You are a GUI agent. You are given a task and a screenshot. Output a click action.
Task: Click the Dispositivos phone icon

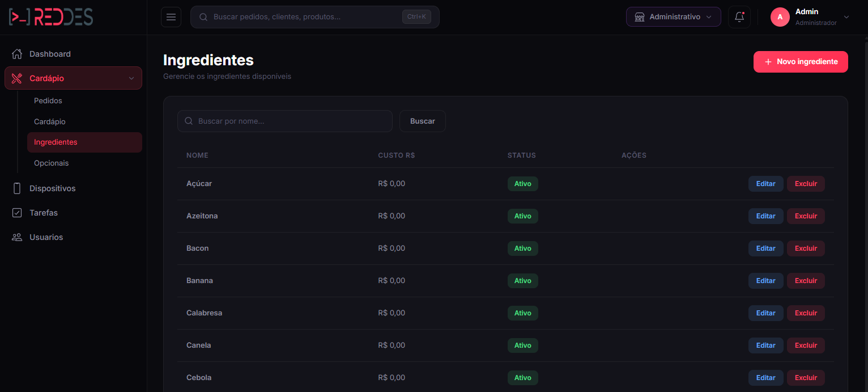pyautogui.click(x=17, y=188)
